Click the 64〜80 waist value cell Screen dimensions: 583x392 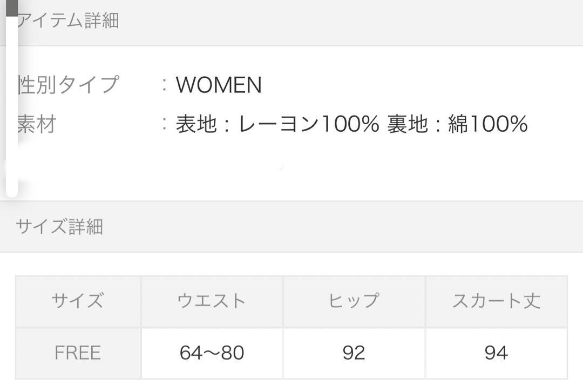[x=212, y=353]
